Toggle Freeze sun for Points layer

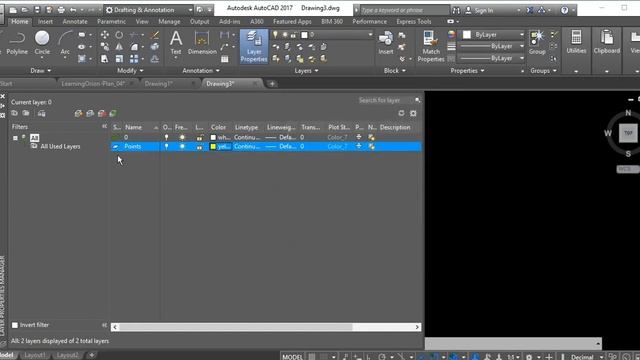[x=182, y=147]
